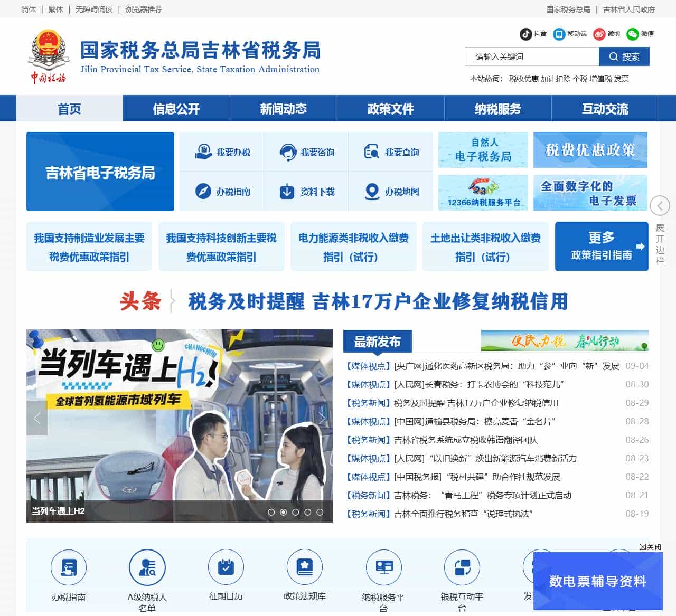
Task: Select the 办税地图 tax map icon
Action: pos(391,192)
